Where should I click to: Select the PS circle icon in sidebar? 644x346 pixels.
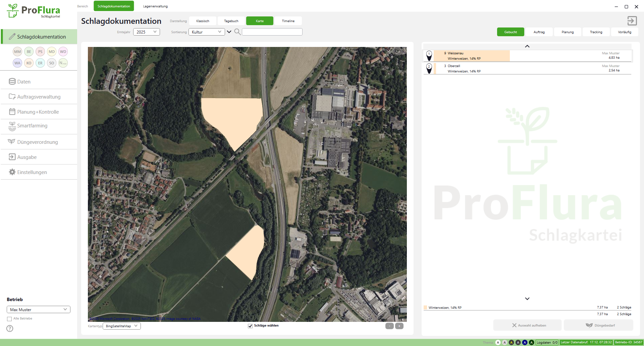pyautogui.click(x=40, y=52)
